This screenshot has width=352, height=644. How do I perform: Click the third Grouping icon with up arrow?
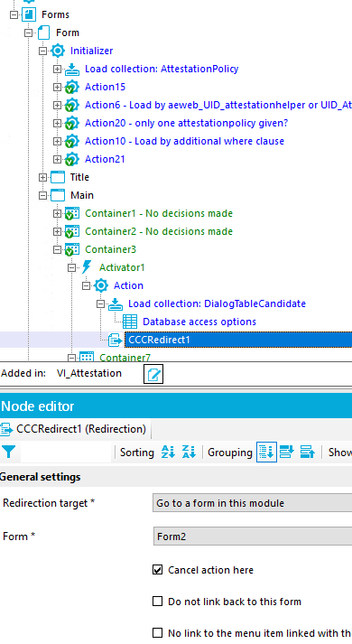[307, 453]
